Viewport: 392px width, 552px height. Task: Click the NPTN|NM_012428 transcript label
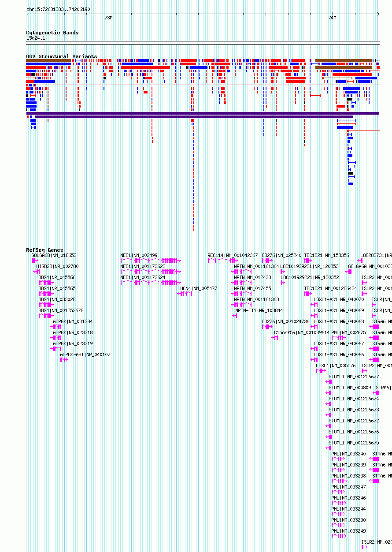[x=252, y=277]
